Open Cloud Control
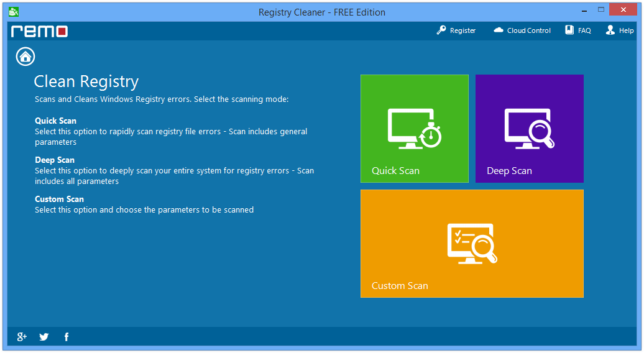Screen dimensions: 644x353 tap(528, 30)
